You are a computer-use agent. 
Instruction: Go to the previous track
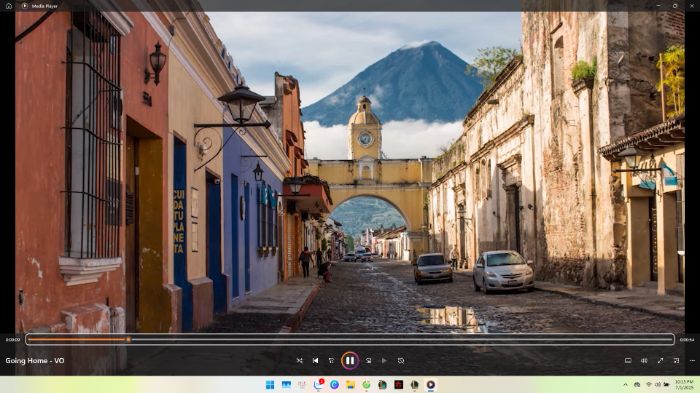[x=316, y=360]
